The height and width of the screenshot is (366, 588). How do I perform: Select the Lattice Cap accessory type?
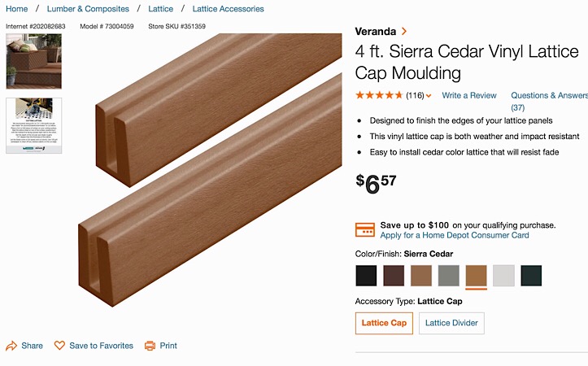point(384,323)
